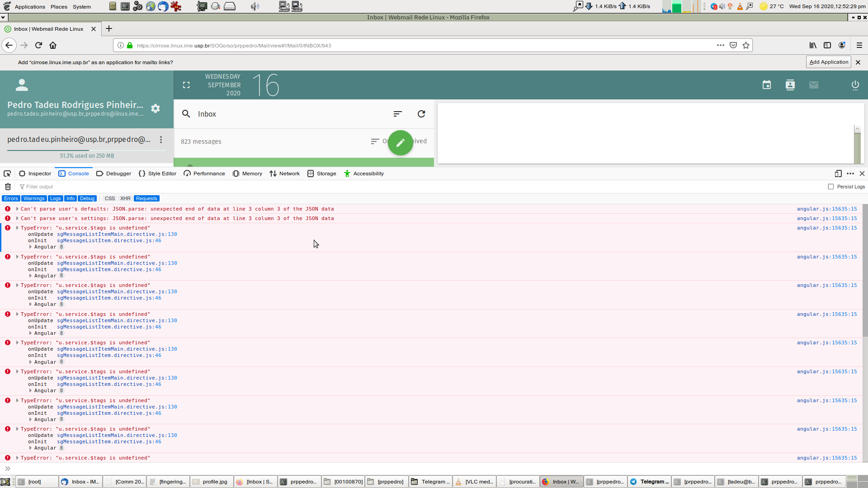Expand the first JSON.parse defaults error
The width and height of the screenshot is (868, 488).
pyautogui.click(x=17, y=209)
